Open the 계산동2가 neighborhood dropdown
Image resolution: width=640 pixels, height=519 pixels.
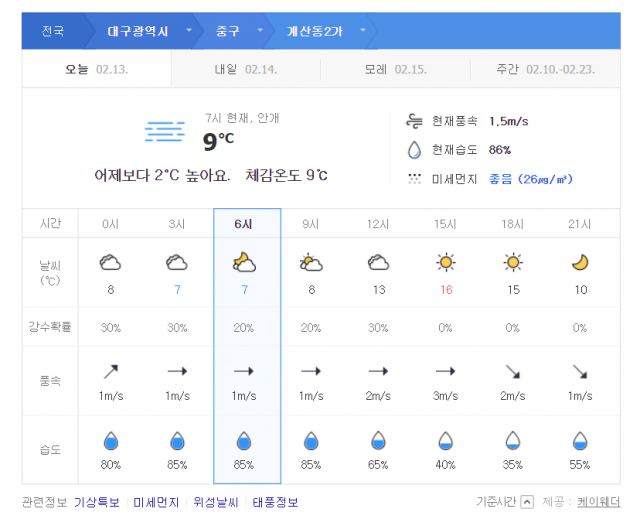tap(363, 30)
